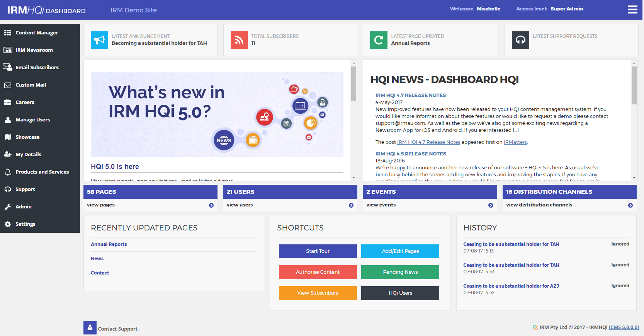Click the Settings gear icon
The height and width of the screenshot is (336, 644).
(x=8, y=224)
